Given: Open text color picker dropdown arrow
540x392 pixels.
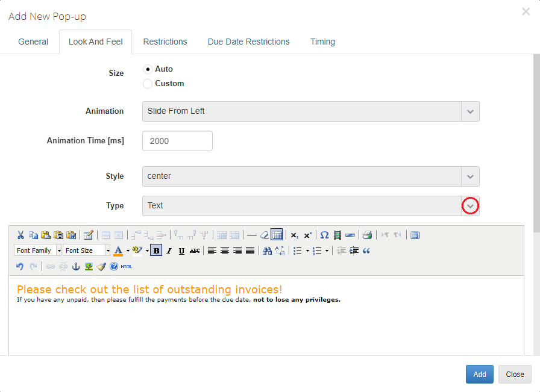Looking at the screenshot, I should 128,251.
